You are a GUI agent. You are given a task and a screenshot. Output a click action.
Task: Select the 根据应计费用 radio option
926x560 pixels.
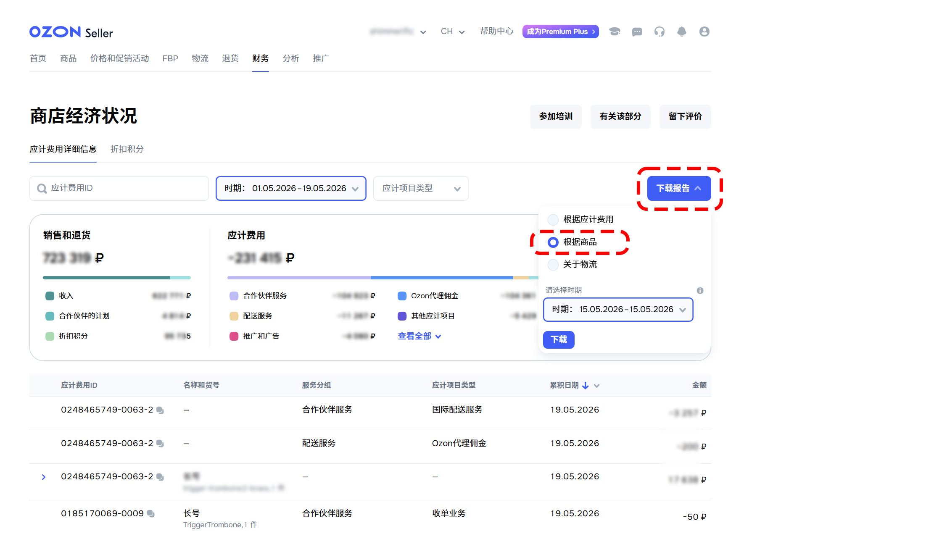(553, 219)
